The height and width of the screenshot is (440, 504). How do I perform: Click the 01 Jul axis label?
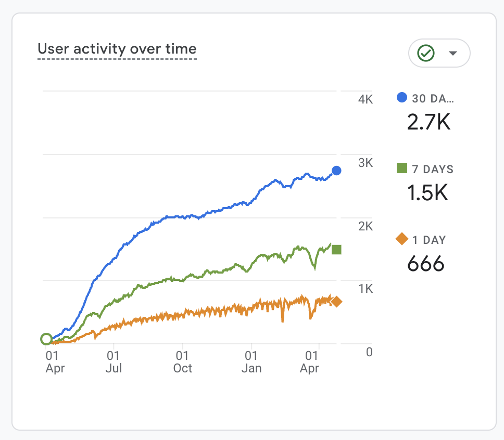point(114,362)
